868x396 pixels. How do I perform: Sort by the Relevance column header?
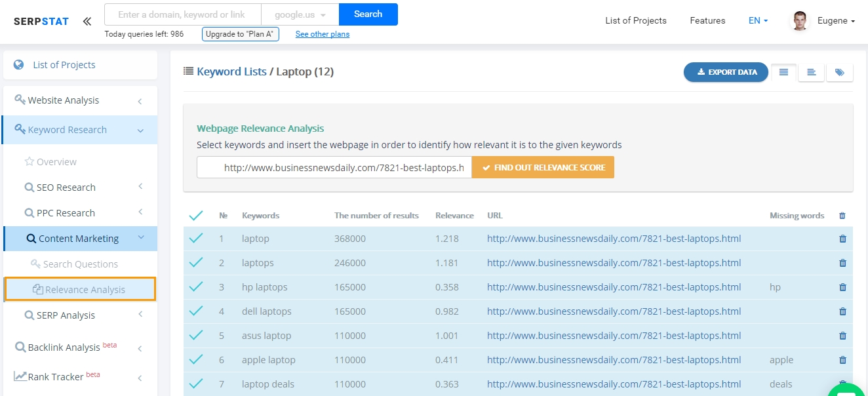[x=454, y=216]
